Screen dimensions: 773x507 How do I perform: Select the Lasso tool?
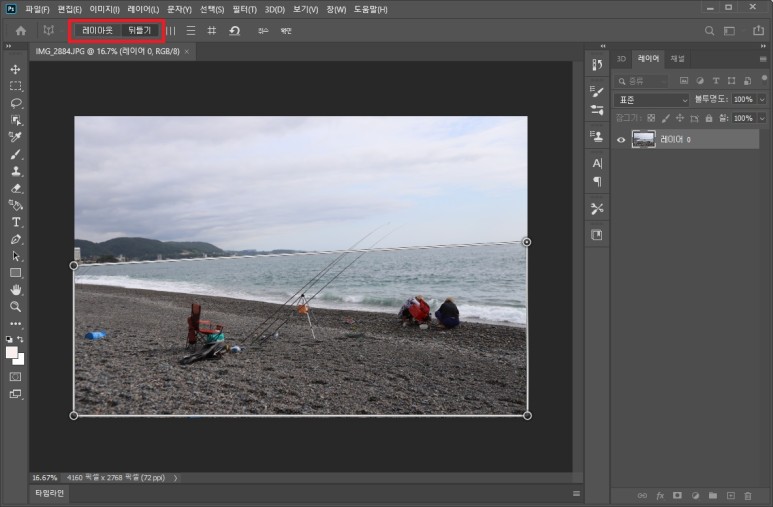(x=15, y=103)
